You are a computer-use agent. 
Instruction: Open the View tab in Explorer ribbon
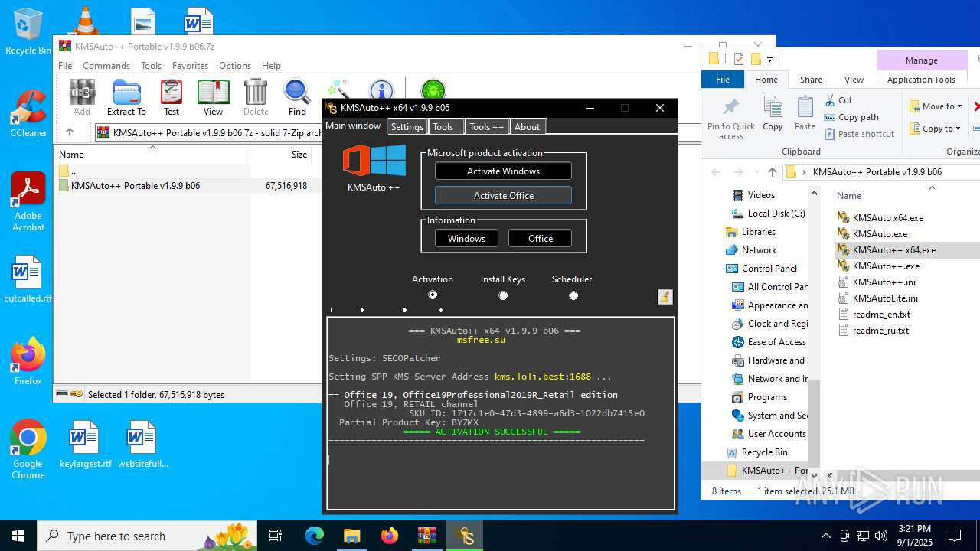[x=854, y=80]
